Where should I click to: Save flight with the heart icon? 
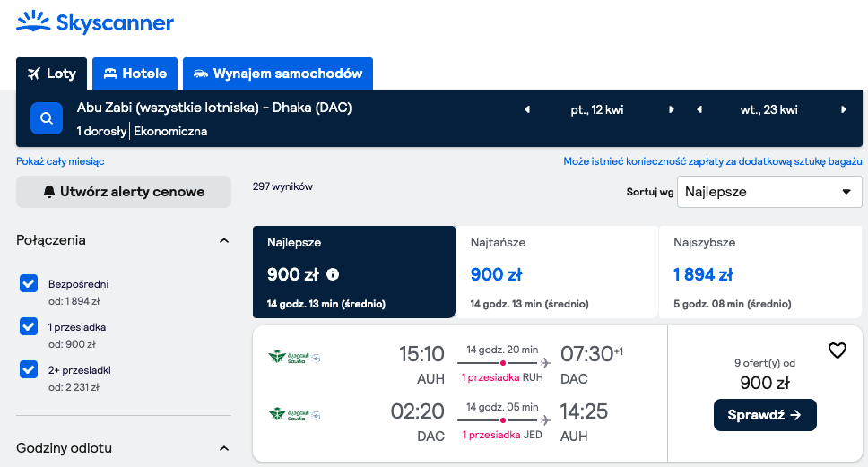(837, 350)
